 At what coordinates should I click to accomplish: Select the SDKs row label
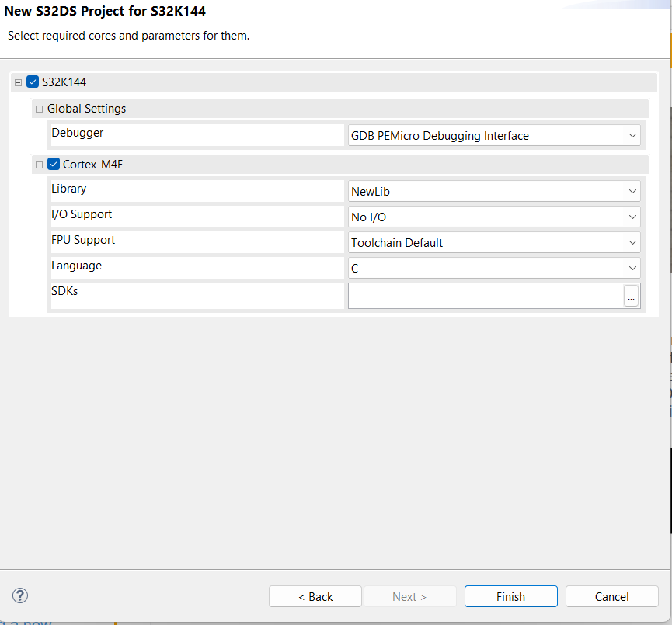click(64, 292)
